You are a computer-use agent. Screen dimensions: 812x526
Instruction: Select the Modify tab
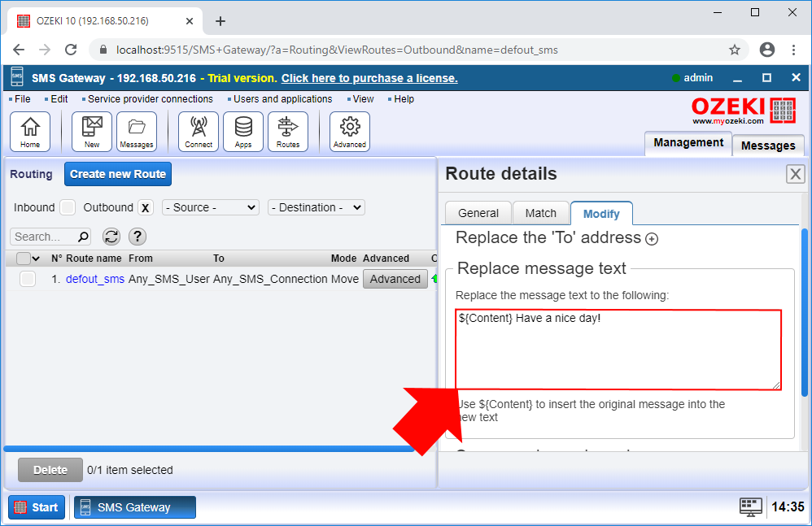tap(601, 214)
